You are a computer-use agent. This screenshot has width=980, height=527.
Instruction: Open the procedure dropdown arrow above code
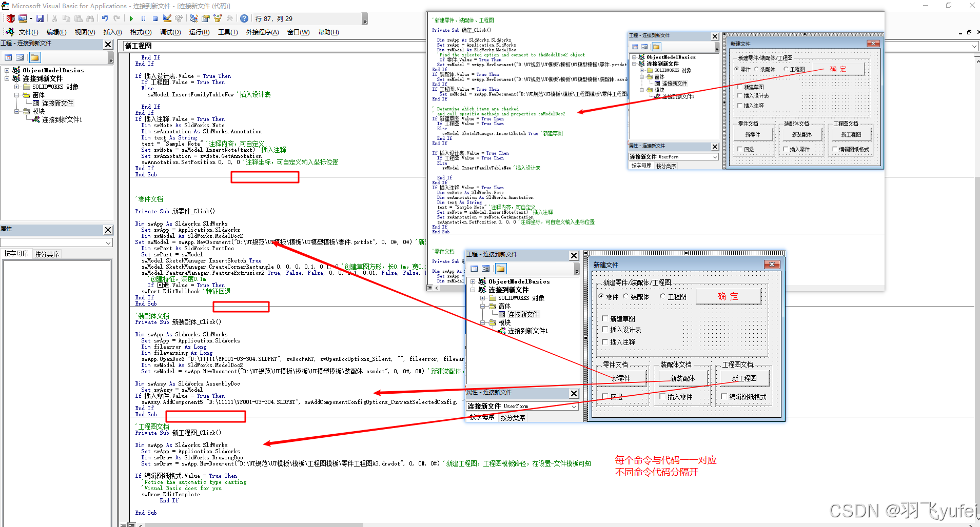(x=974, y=46)
